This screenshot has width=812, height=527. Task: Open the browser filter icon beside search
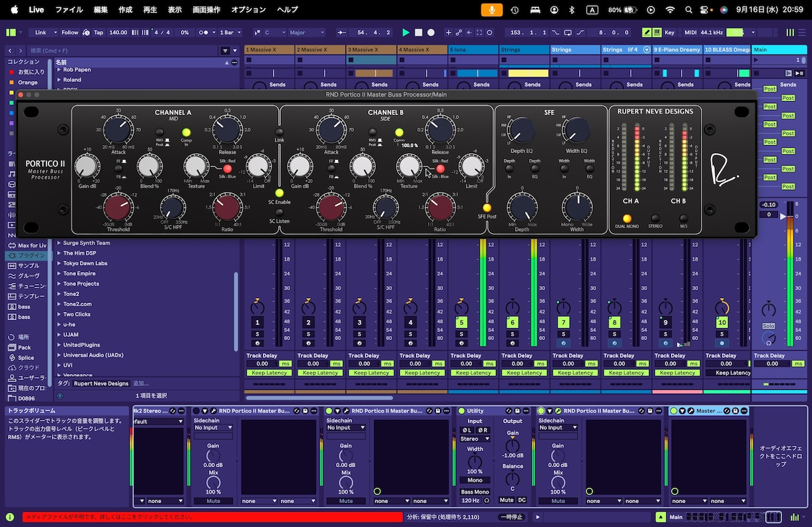point(226,51)
